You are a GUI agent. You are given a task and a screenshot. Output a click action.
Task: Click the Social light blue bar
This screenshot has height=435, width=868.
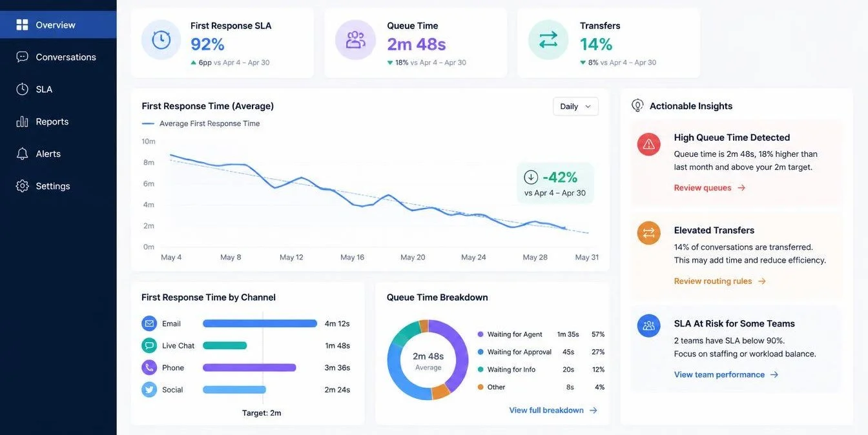(234, 389)
